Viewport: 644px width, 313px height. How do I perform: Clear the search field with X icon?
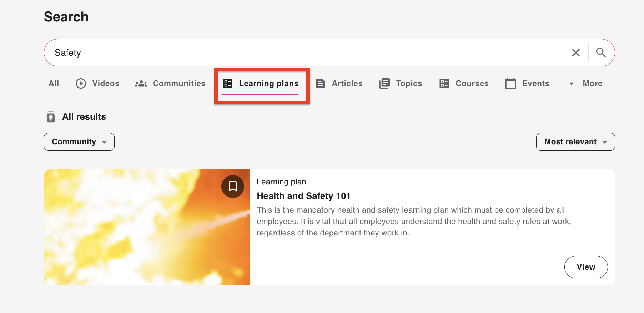(x=575, y=53)
